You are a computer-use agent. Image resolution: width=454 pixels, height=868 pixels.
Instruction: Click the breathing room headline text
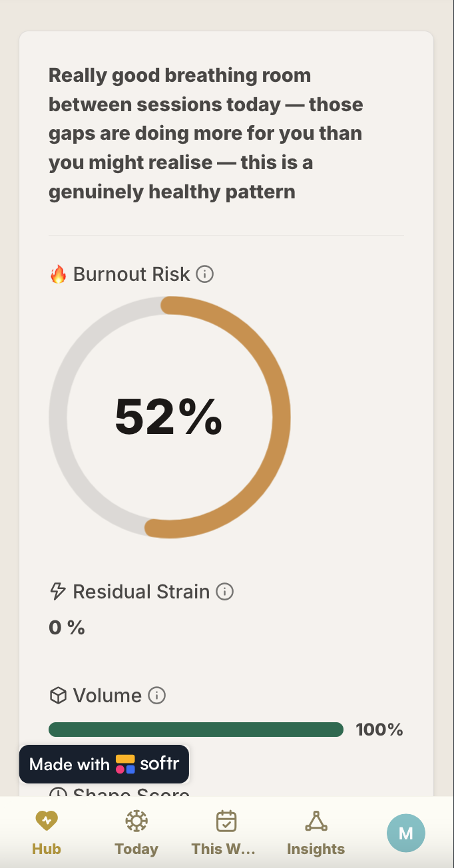coord(206,133)
